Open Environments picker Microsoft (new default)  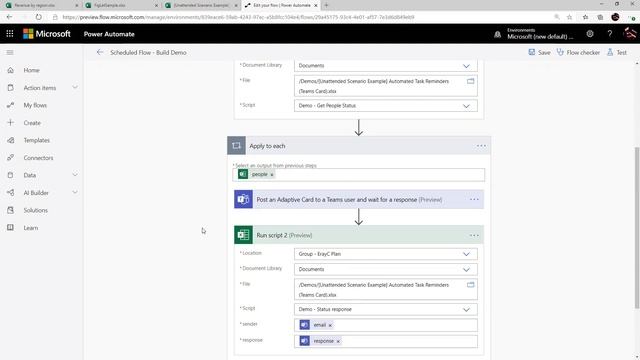point(540,34)
